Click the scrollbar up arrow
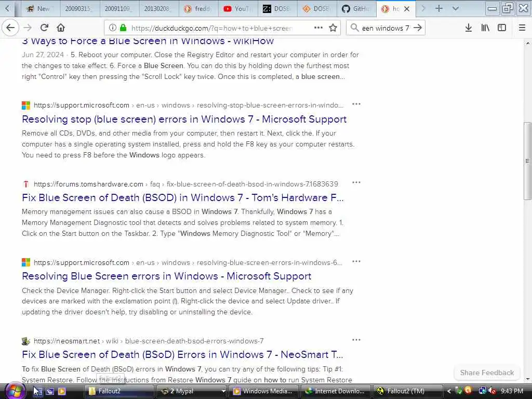532x399 pixels. (x=528, y=43)
